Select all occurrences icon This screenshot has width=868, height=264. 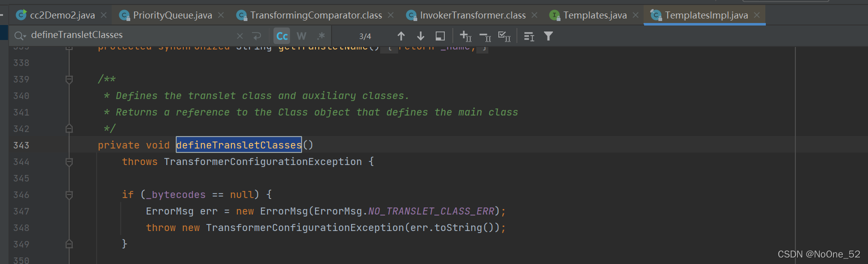[504, 36]
